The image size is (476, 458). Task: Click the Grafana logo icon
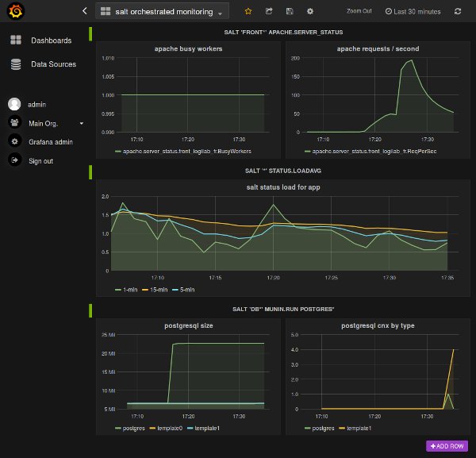(x=16, y=11)
